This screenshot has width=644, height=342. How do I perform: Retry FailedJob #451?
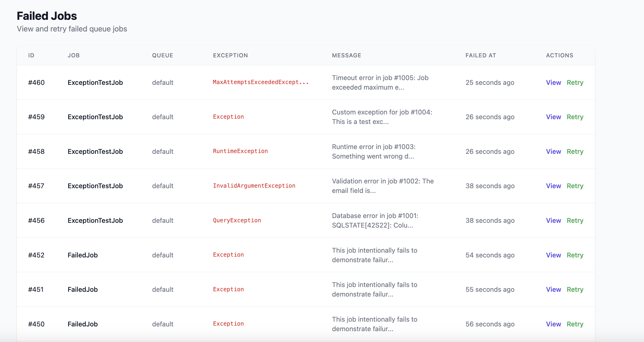(575, 289)
